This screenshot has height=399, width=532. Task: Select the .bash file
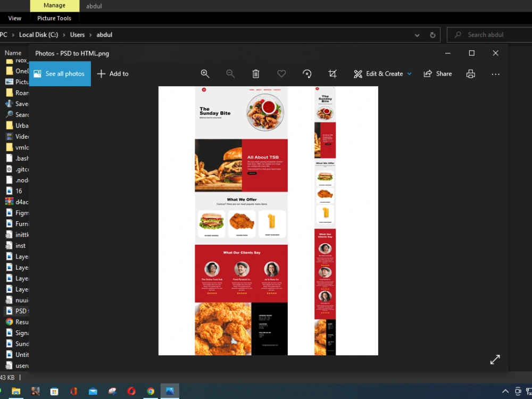point(18,159)
